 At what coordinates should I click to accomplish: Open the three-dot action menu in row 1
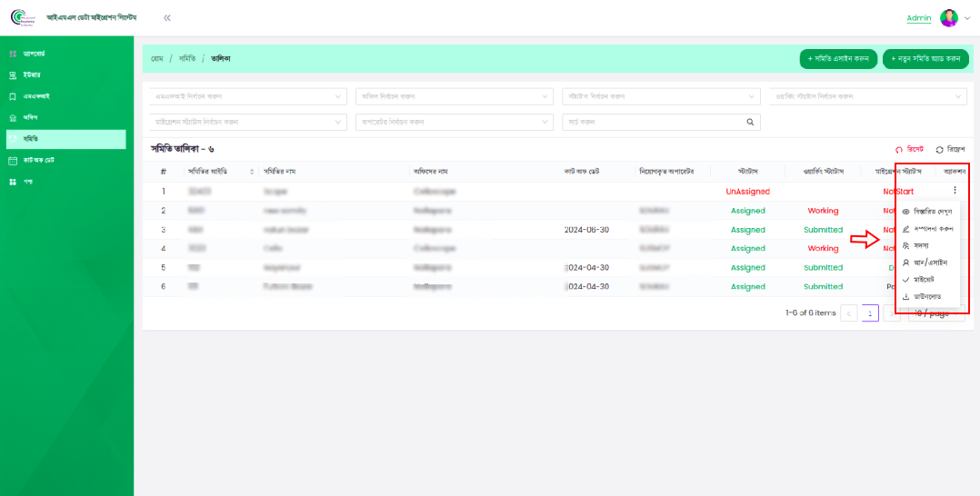955,191
